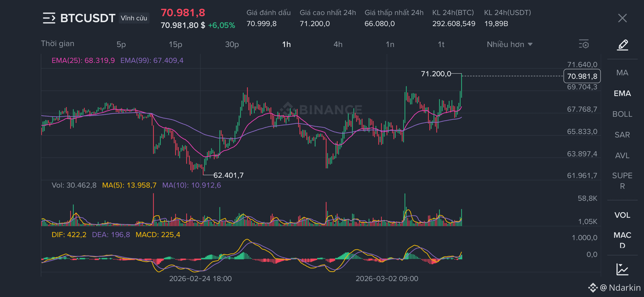Click the 58,8K volume axis label
This screenshot has width=644, height=297.
tap(587, 198)
